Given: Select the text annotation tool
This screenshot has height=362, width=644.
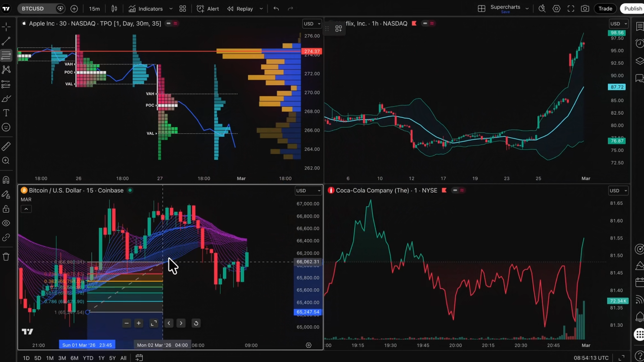Looking at the screenshot, I should [x=6, y=113].
